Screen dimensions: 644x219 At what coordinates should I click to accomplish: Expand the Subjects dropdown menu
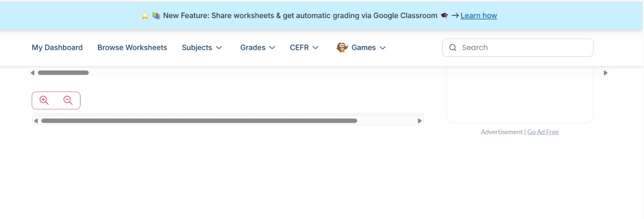202,48
